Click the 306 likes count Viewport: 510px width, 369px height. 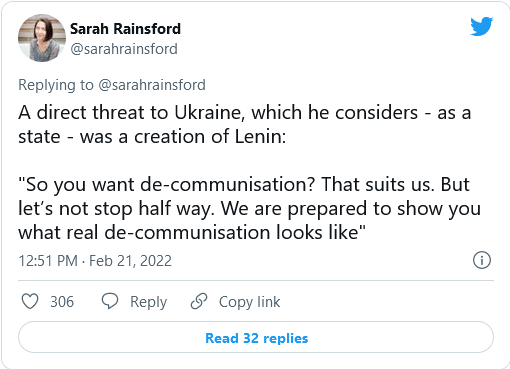click(x=62, y=302)
